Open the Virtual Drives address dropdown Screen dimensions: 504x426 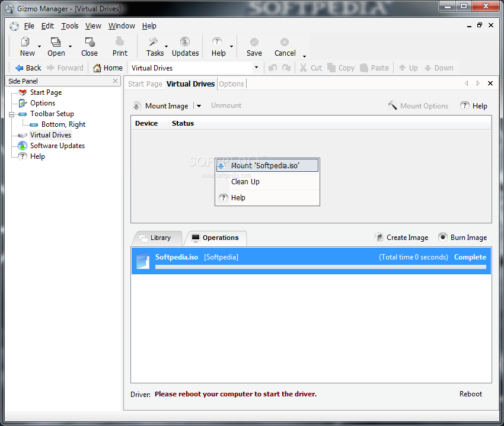256,68
